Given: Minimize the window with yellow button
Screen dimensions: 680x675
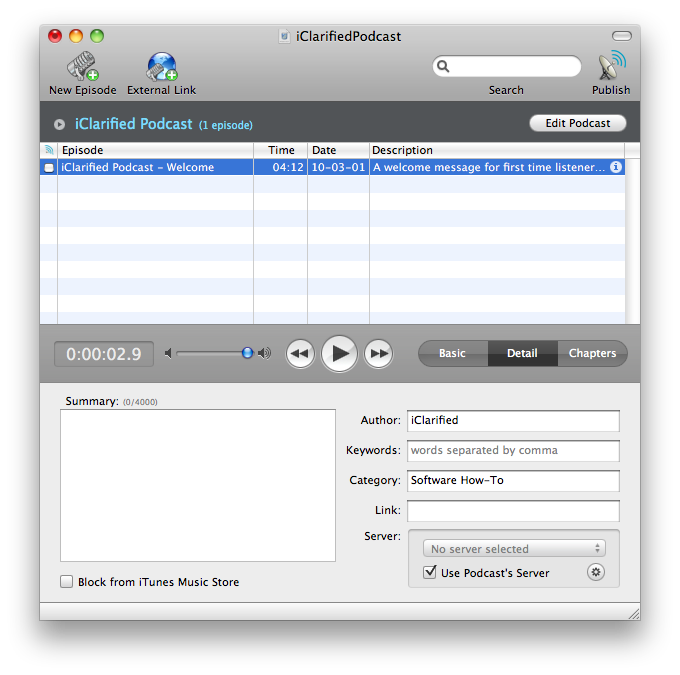Looking at the screenshot, I should pyautogui.click(x=76, y=36).
